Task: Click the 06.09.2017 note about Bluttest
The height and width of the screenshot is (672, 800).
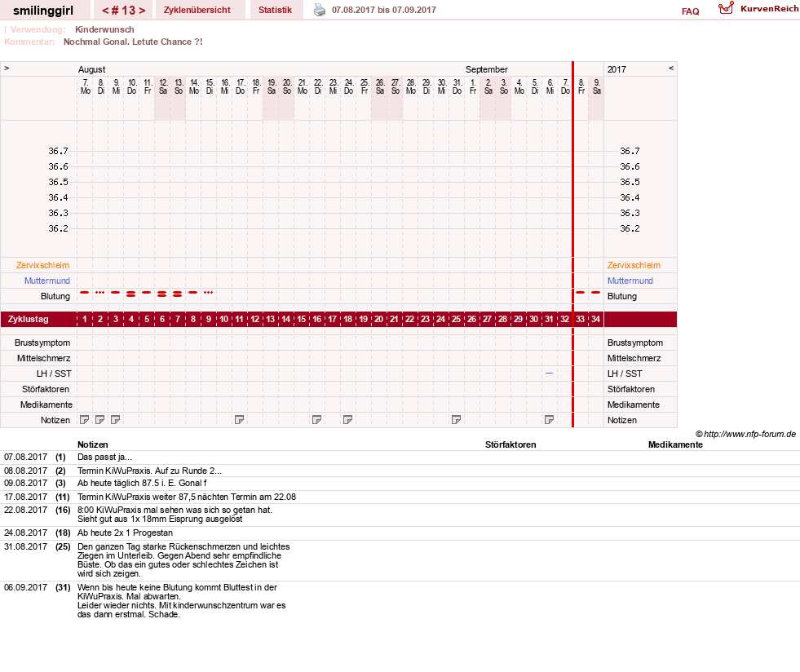Action: (182, 600)
